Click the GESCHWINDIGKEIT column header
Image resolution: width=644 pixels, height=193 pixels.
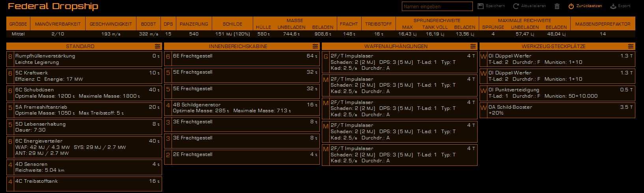[x=111, y=24]
